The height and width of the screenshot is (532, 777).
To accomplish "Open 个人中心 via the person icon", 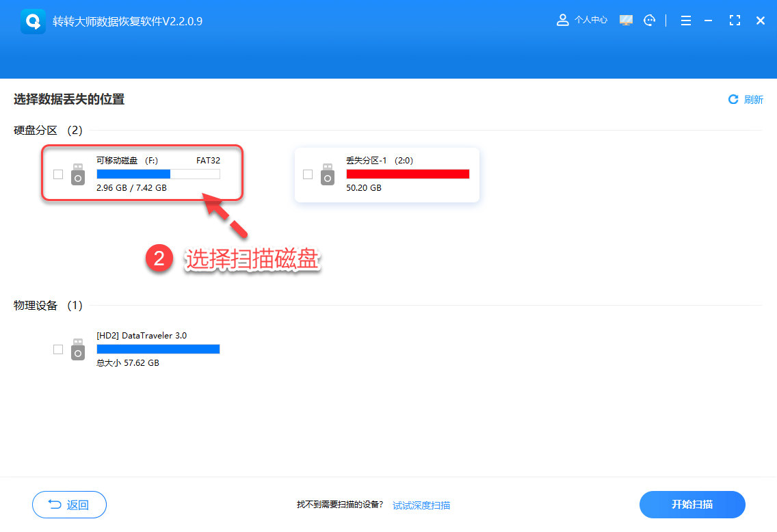I will coord(562,20).
